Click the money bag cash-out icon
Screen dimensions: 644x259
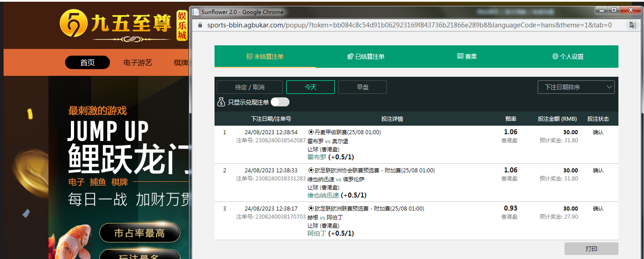(x=221, y=102)
